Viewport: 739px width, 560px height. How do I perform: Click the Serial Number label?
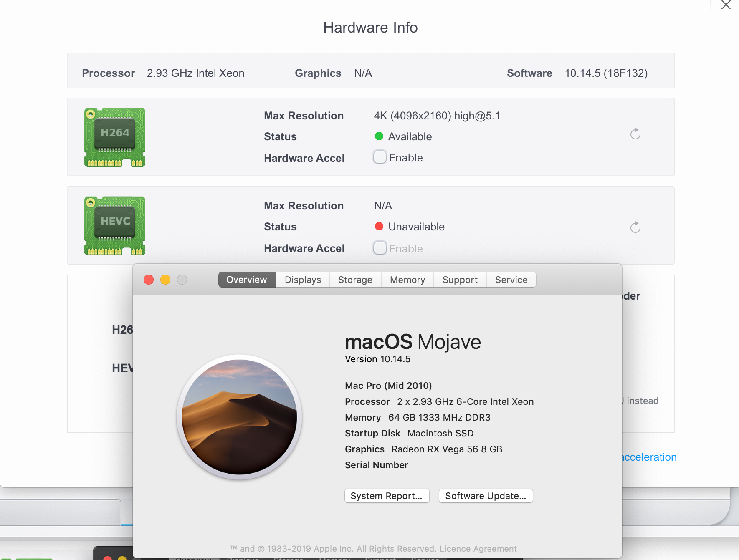[376, 465]
